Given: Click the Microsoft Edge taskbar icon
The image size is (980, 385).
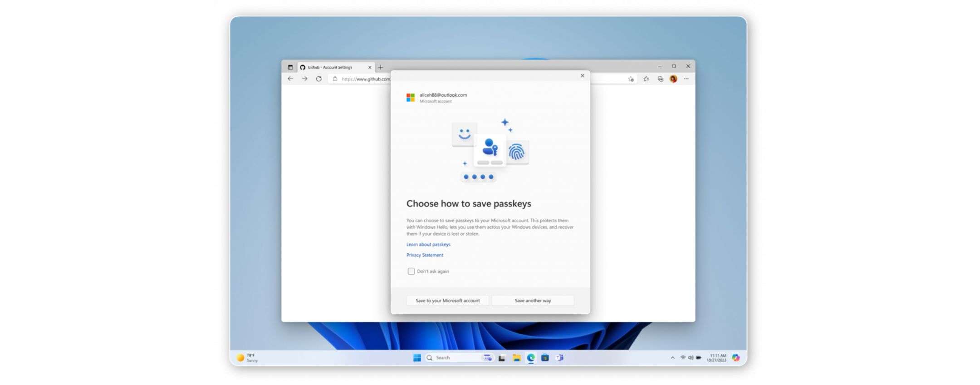Looking at the screenshot, I should [x=531, y=358].
